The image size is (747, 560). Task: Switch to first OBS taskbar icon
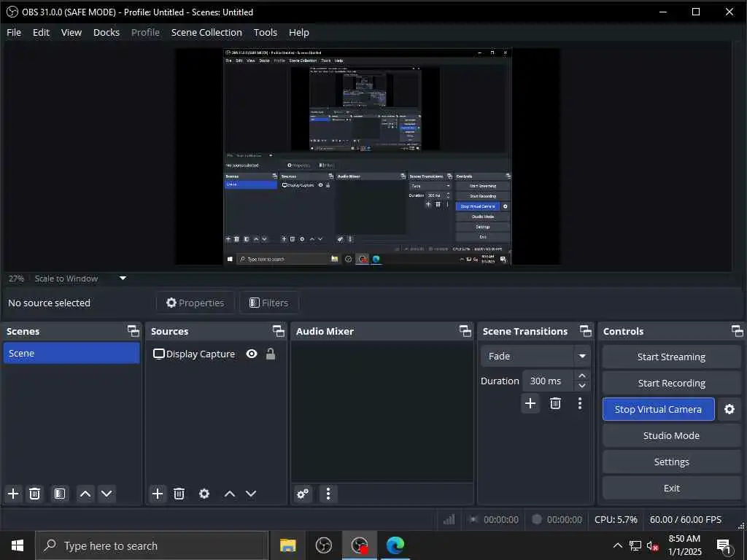coord(323,545)
